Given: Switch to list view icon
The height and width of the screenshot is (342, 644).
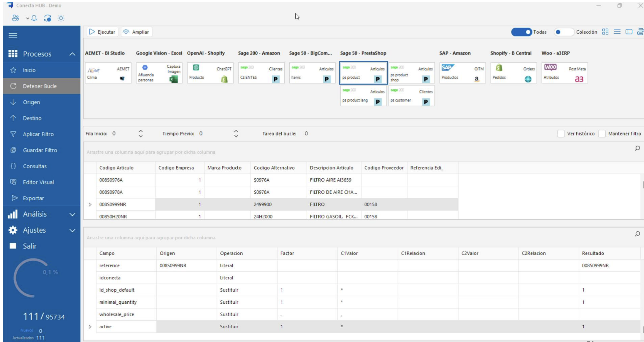Looking at the screenshot, I should click(617, 32).
